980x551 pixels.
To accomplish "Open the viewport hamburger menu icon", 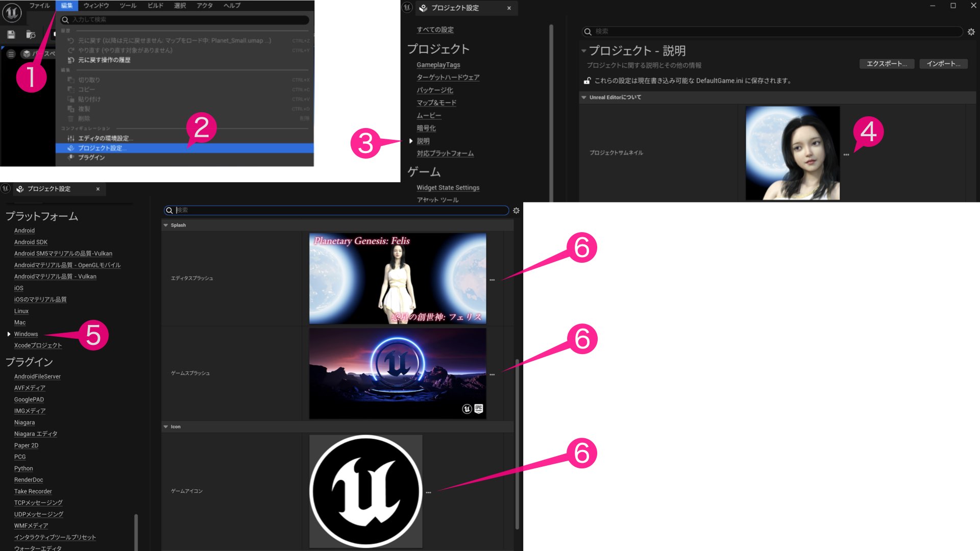I will pyautogui.click(x=11, y=54).
